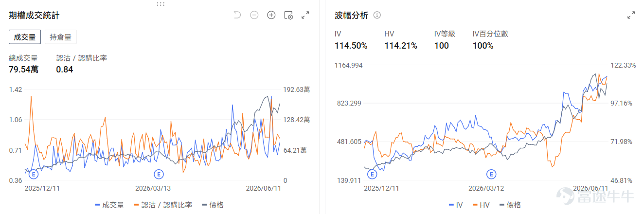Screen dimensions: 644x214
Task: Click the panel drag handle above 期權成交統計
Action: coord(161,4)
